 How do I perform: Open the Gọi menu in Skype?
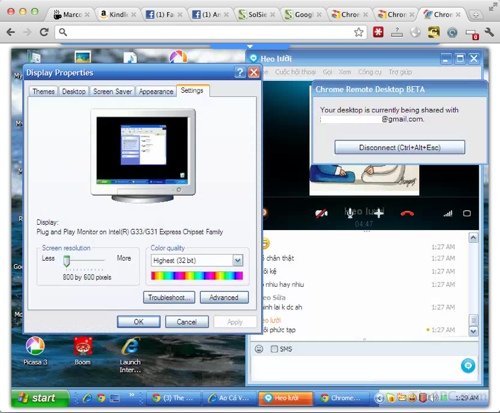click(x=327, y=72)
